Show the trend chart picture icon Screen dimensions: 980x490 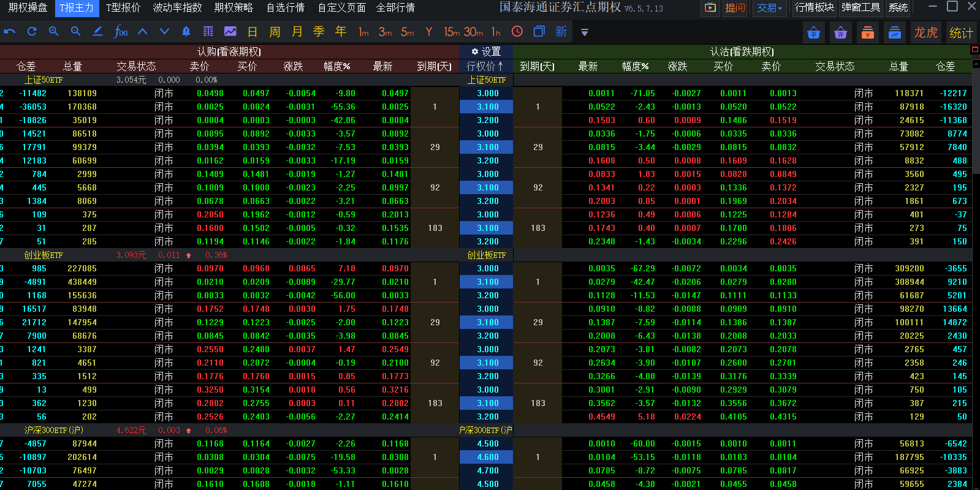(230, 31)
